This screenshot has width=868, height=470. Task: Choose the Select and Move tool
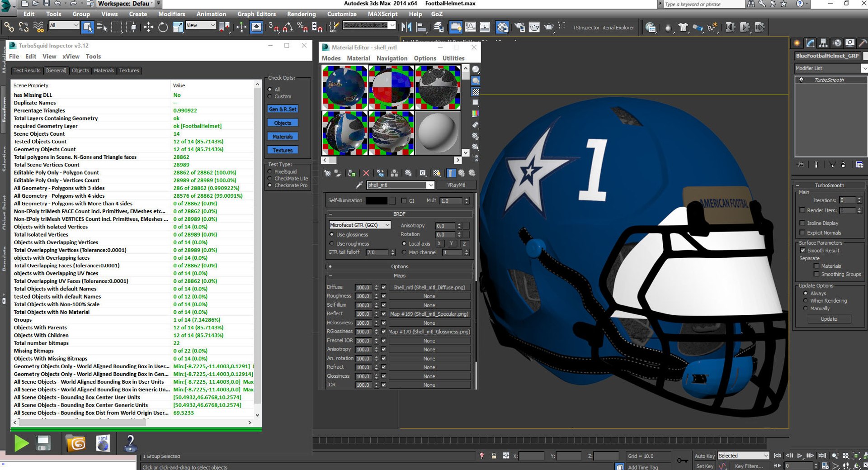148,27
